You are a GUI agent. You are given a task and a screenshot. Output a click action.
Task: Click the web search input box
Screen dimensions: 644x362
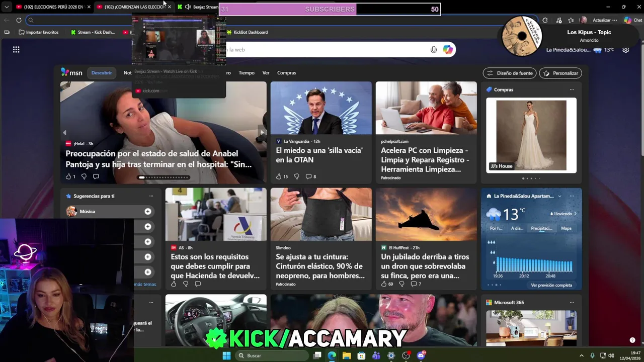tap(327, 49)
